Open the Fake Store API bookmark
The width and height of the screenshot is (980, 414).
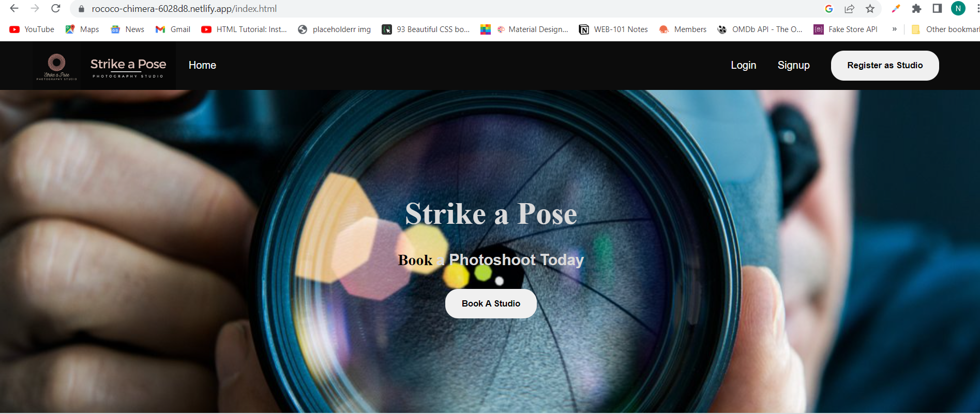tap(846, 29)
